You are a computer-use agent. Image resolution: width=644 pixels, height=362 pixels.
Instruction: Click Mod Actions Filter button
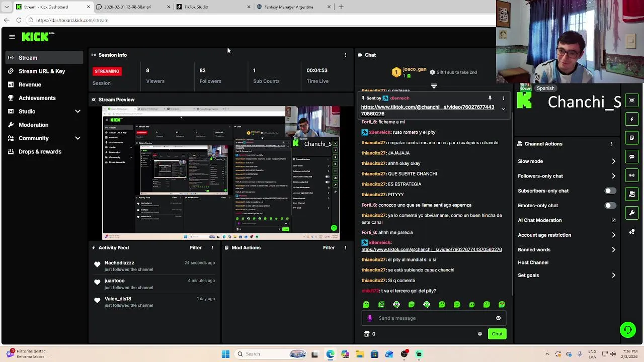tap(329, 247)
